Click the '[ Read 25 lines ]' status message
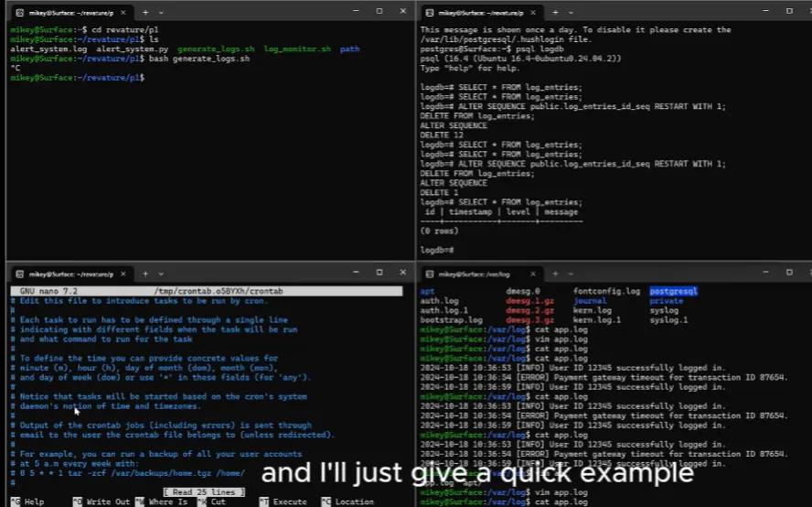This screenshot has height=507, width=812. (204, 492)
